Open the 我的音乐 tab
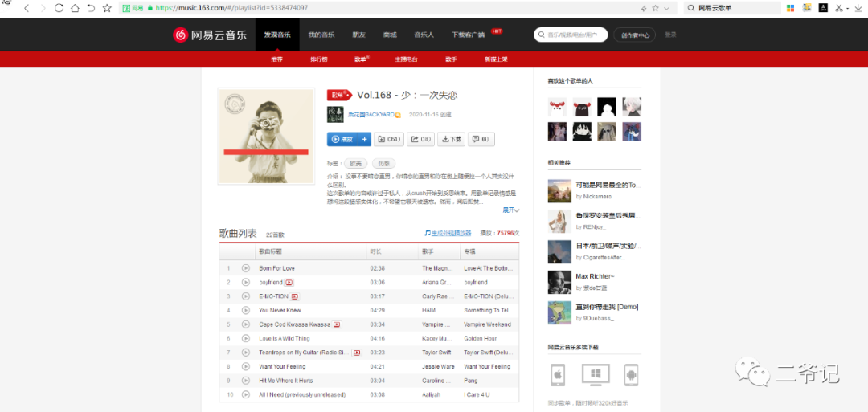This screenshot has width=868, height=412. tap(321, 35)
